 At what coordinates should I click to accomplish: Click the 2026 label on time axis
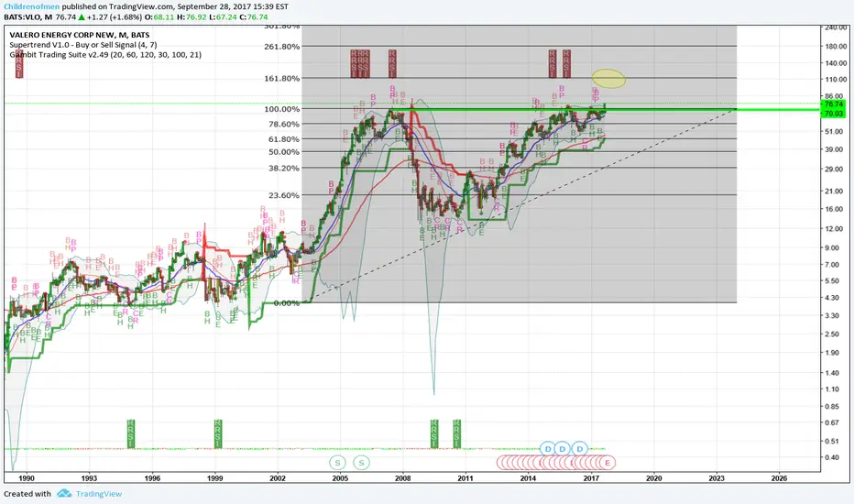[x=780, y=478]
